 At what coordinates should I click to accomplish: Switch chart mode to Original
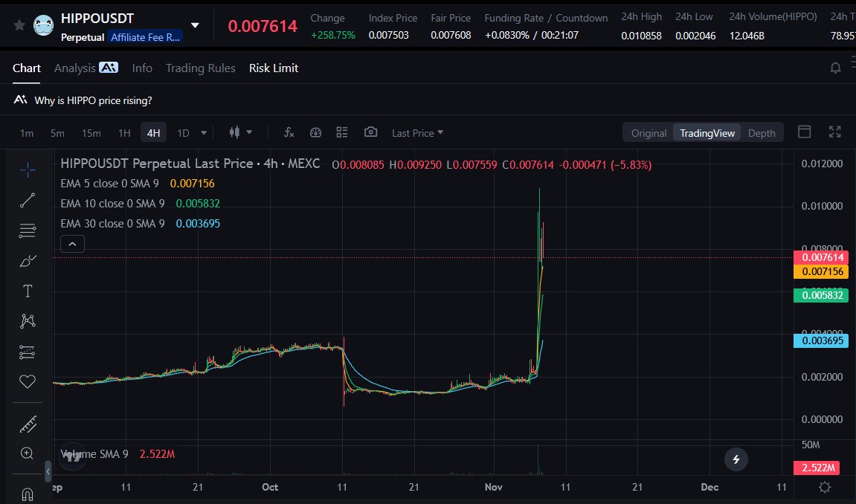[x=648, y=132]
